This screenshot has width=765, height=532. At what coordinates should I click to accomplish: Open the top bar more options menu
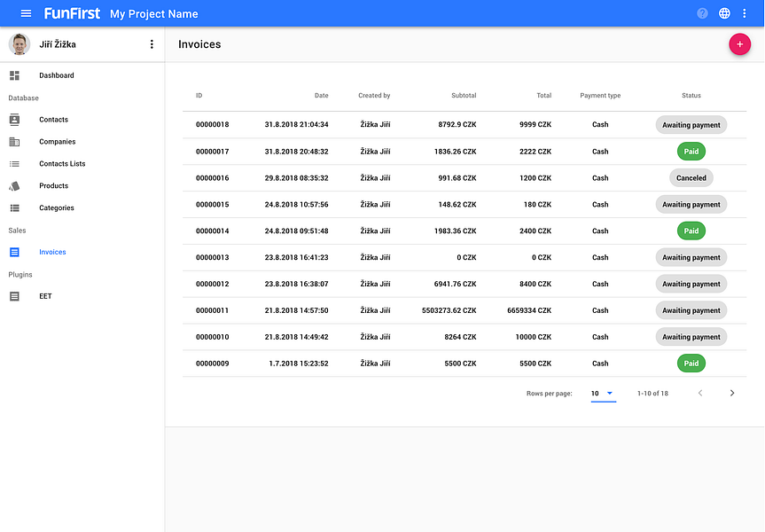pos(745,13)
